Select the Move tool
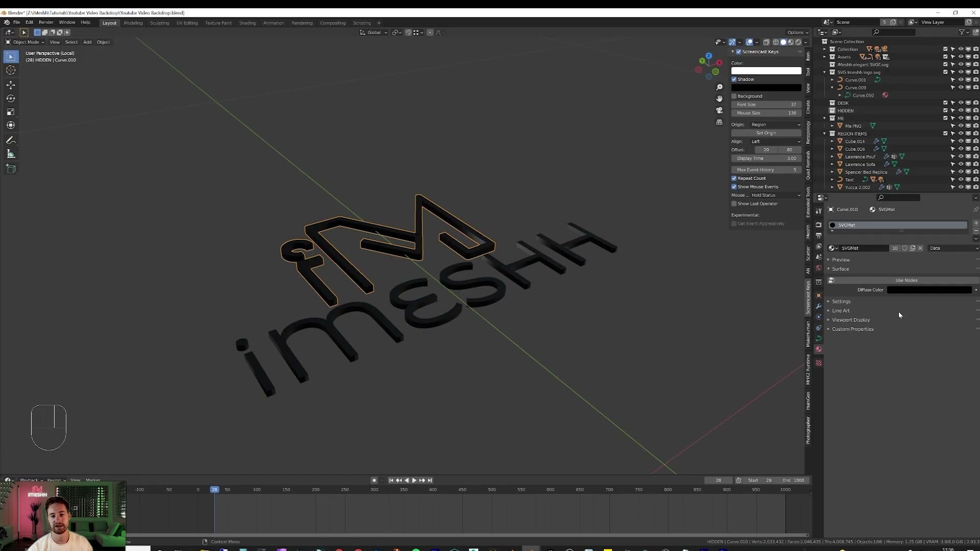 tap(11, 85)
